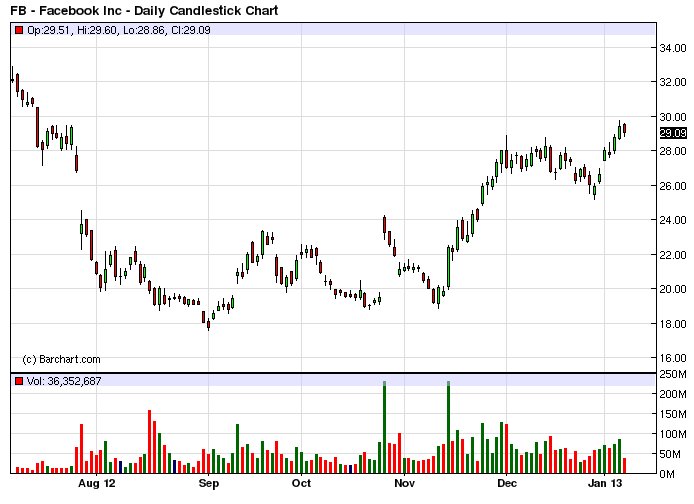Click the 34.00 price axis label
Screen dimensions: 694x504
click(673, 48)
